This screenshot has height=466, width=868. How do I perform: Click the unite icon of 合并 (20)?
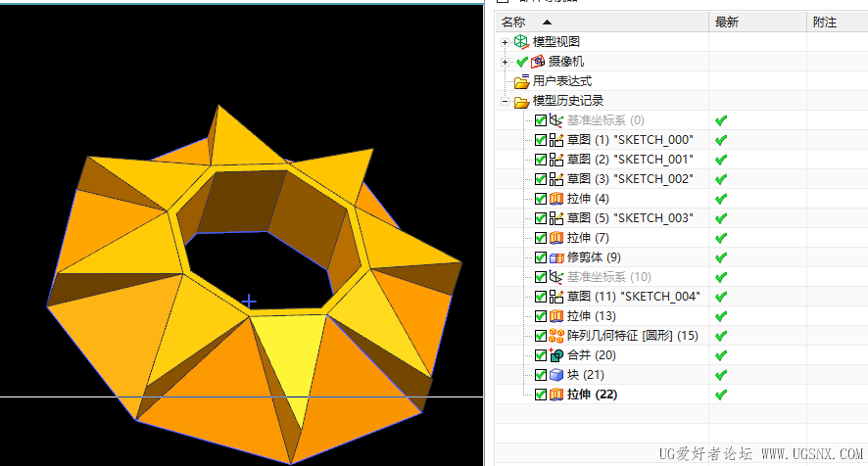(x=556, y=355)
